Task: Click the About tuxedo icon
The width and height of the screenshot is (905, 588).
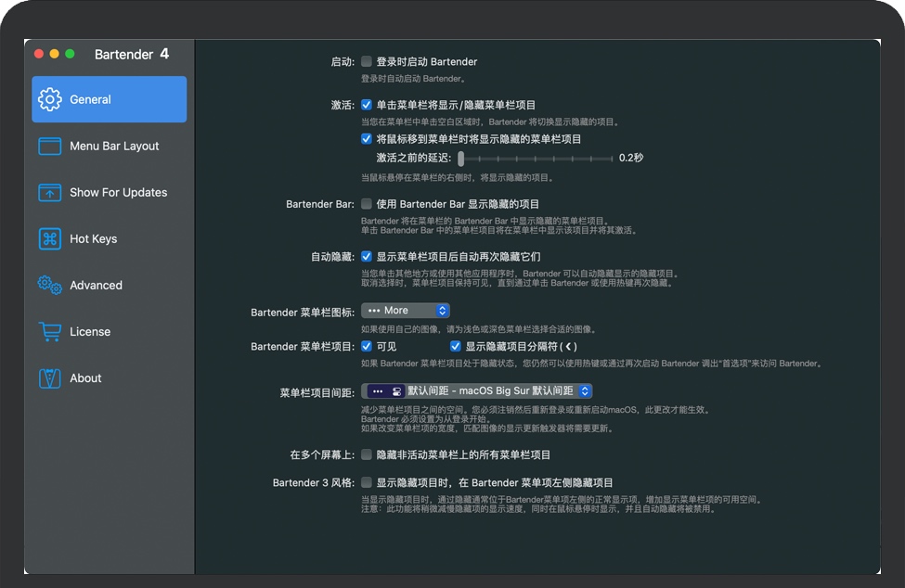Action: tap(50, 377)
